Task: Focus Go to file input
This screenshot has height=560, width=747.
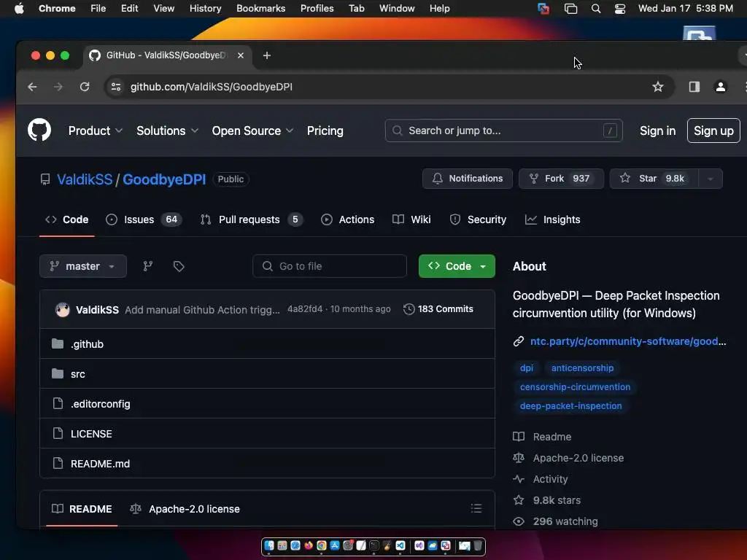Action: coord(330,266)
